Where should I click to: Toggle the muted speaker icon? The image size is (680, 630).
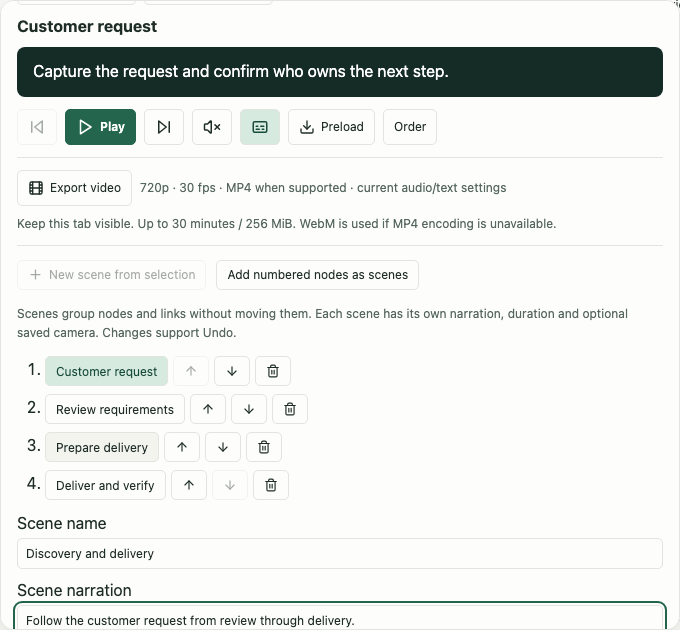(x=212, y=127)
